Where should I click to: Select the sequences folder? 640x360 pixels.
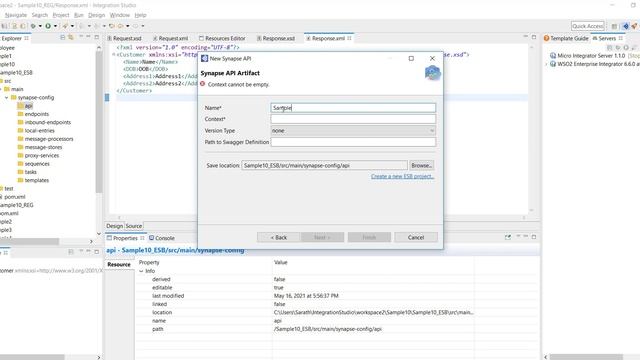[x=33, y=164]
